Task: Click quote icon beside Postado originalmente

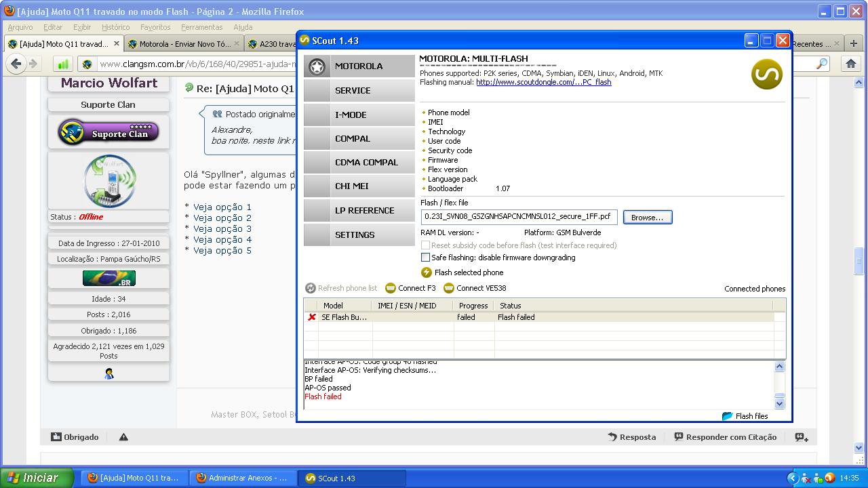Action: pyautogui.click(x=217, y=115)
